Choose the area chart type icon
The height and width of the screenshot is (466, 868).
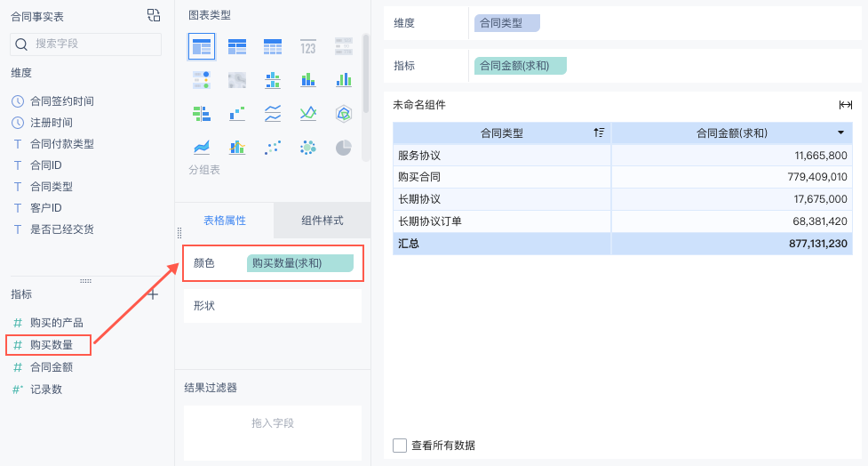pyautogui.click(x=202, y=147)
